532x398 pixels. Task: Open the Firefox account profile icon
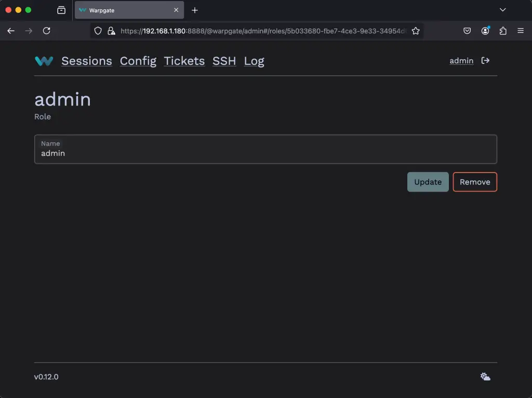(x=485, y=31)
